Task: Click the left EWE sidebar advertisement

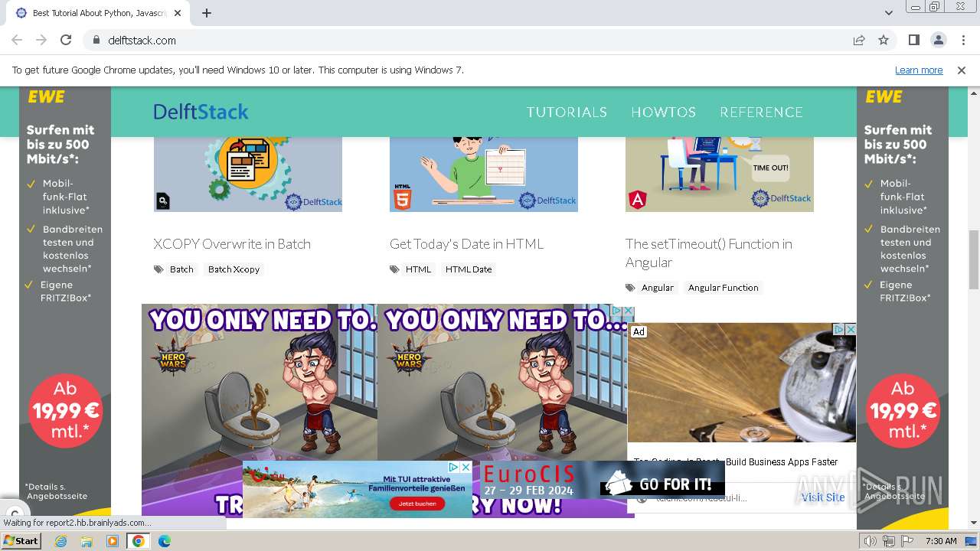Action: pyautogui.click(x=65, y=299)
